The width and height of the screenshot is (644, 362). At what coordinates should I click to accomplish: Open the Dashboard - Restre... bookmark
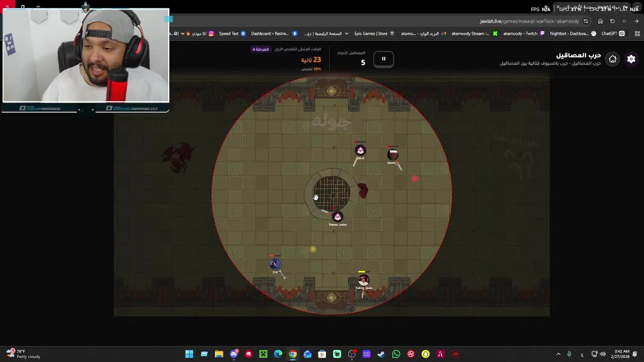point(273,34)
